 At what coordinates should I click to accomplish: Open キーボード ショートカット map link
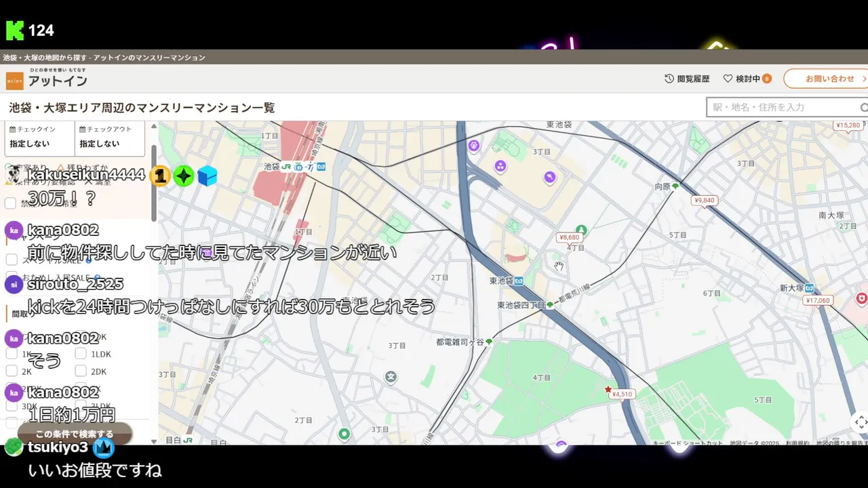tap(688, 443)
